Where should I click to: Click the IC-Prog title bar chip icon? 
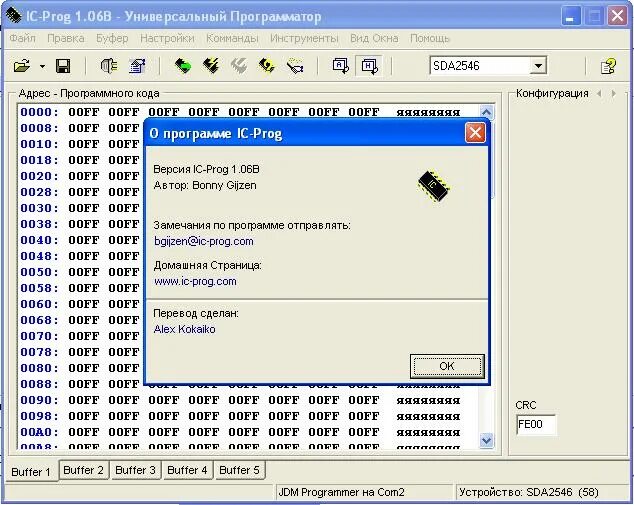point(14,16)
